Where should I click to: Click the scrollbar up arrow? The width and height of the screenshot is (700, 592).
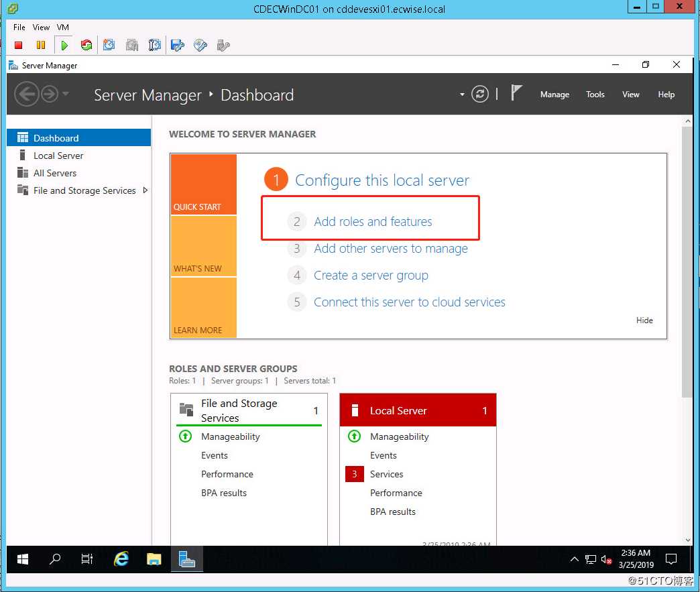click(x=687, y=121)
